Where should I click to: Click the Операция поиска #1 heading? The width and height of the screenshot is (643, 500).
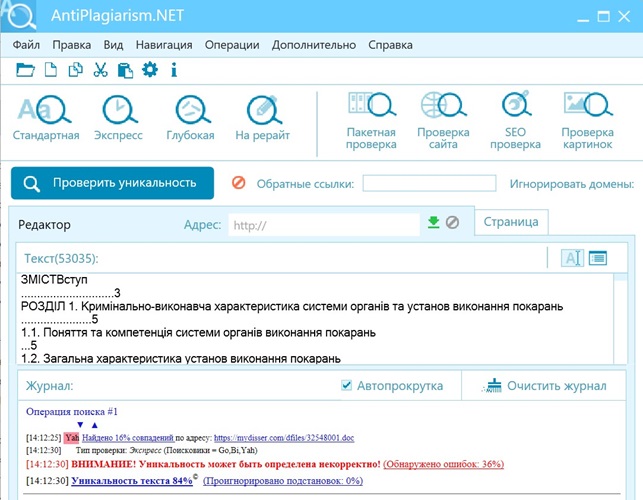72,411
